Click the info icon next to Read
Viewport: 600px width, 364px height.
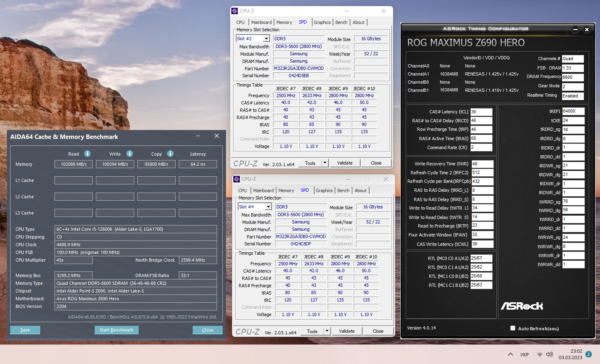pyautogui.click(x=87, y=154)
